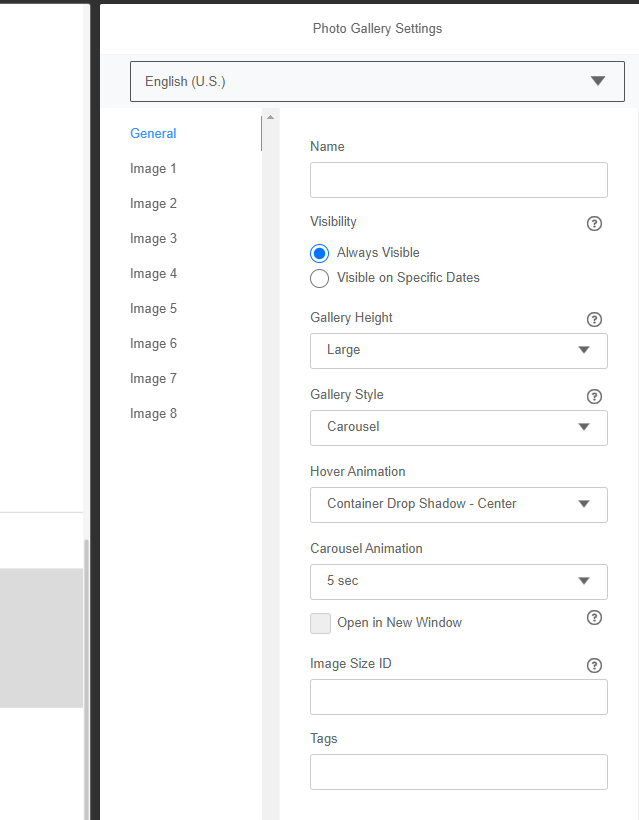Image resolution: width=639 pixels, height=820 pixels.
Task: Select the Always Visible radio button
Action: (320, 253)
